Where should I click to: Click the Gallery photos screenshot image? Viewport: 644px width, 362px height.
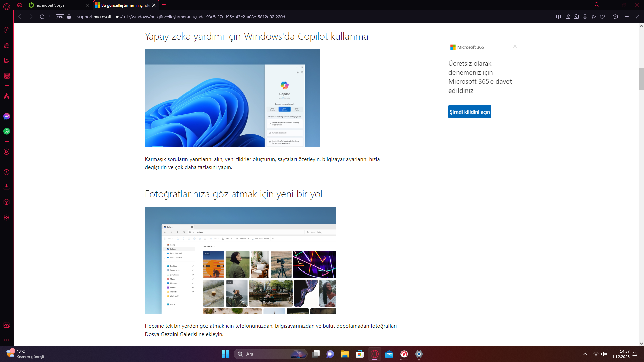click(x=240, y=261)
